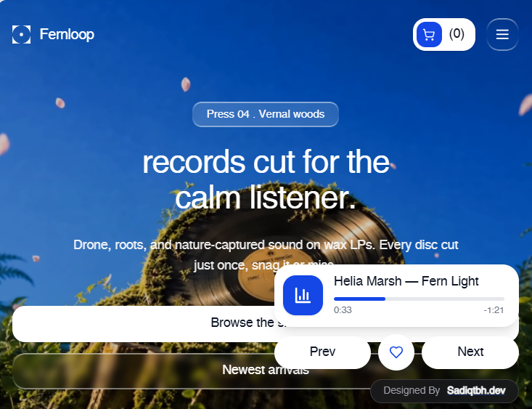Open the shopping cart icon

coord(429,34)
